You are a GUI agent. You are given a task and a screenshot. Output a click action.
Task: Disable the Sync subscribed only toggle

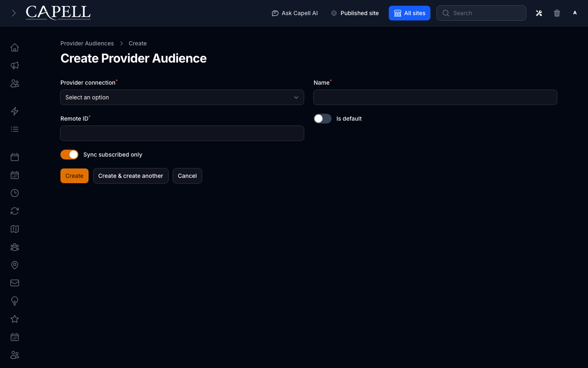(69, 155)
